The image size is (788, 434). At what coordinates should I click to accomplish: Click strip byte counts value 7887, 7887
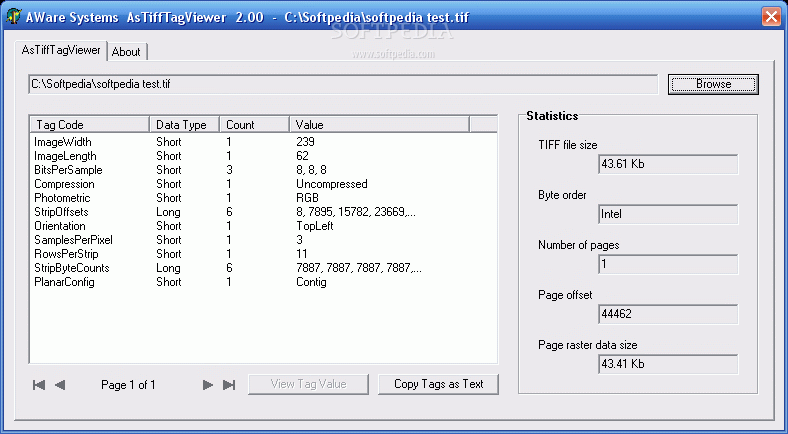point(359,268)
